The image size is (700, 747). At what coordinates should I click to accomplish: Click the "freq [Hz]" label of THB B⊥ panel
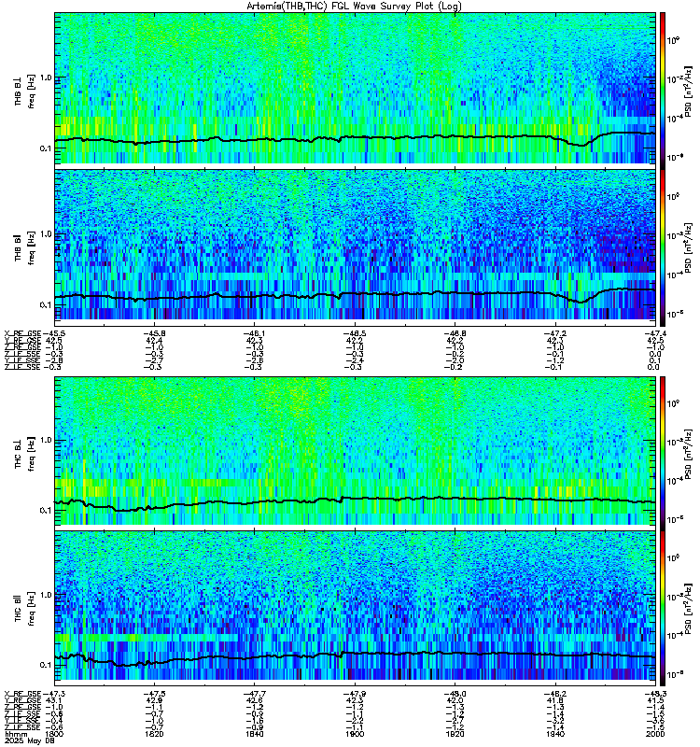pos(32,91)
